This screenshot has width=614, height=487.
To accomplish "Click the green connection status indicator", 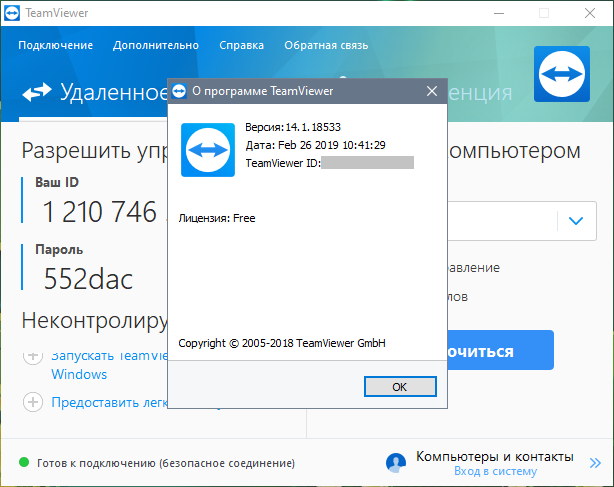I will pyautogui.click(x=24, y=462).
